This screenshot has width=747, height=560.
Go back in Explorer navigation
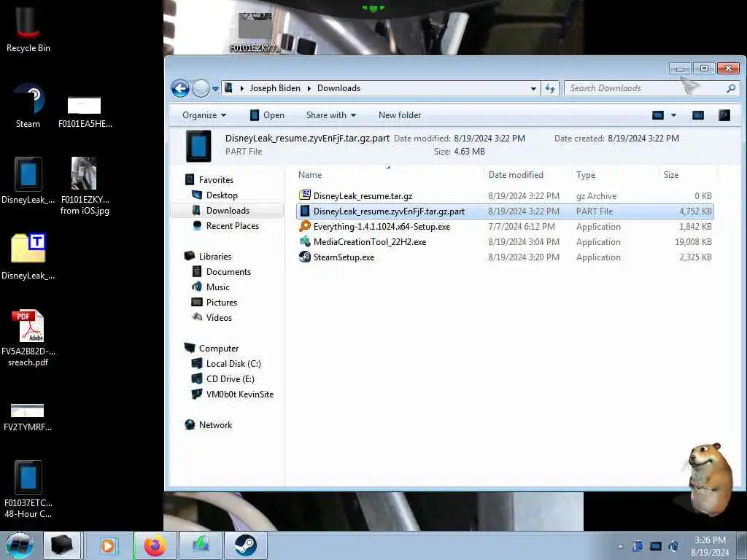point(181,88)
